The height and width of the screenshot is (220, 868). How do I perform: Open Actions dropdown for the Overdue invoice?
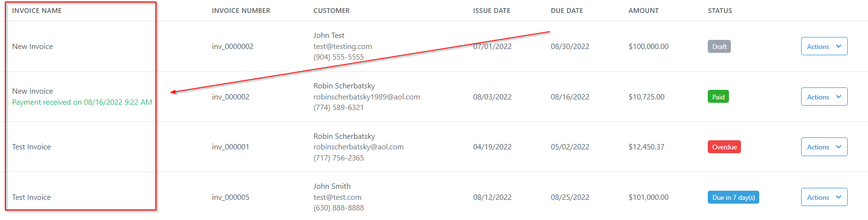click(x=824, y=147)
